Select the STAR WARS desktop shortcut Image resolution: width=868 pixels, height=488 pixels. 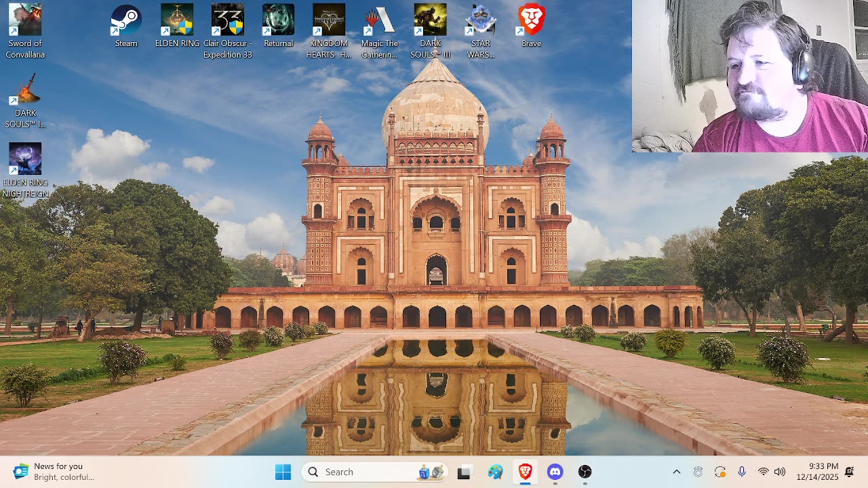tap(481, 31)
